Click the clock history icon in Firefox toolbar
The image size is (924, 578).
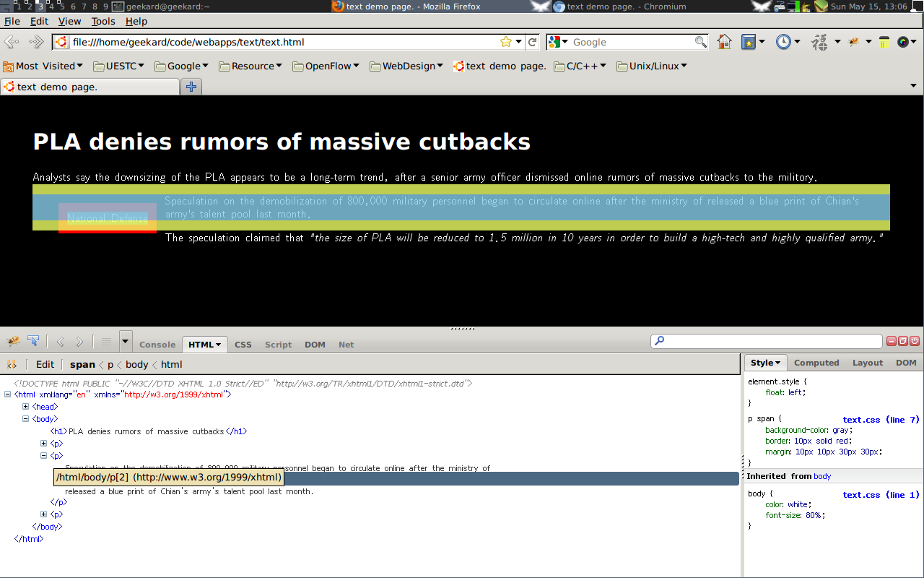pos(783,42)
